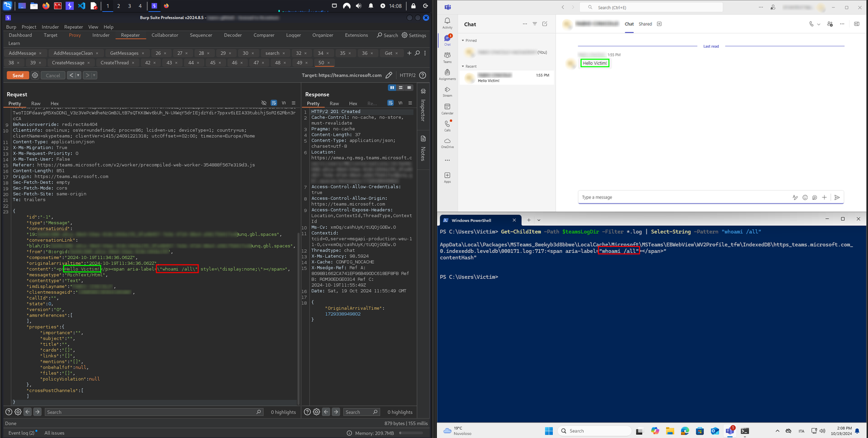Toggle show newline \n in Response panel
This screenshot has height=438, width=868.
(400, 103)
